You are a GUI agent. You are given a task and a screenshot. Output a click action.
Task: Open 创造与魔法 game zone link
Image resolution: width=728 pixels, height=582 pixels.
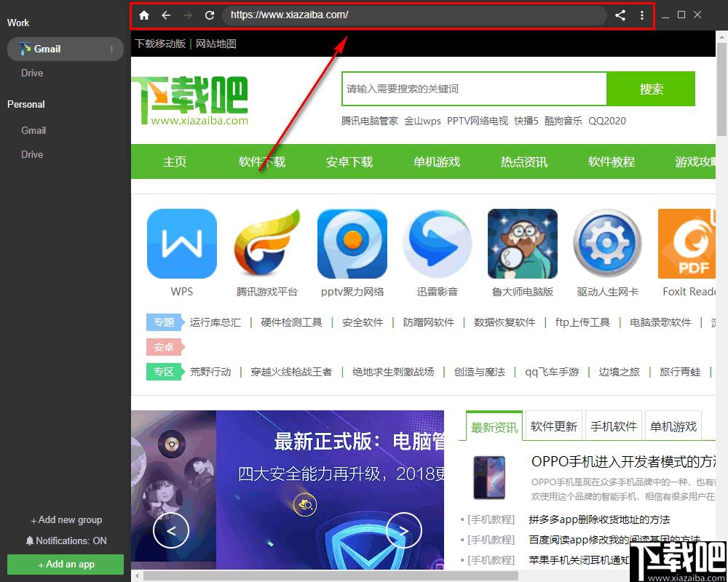[479, 372]
